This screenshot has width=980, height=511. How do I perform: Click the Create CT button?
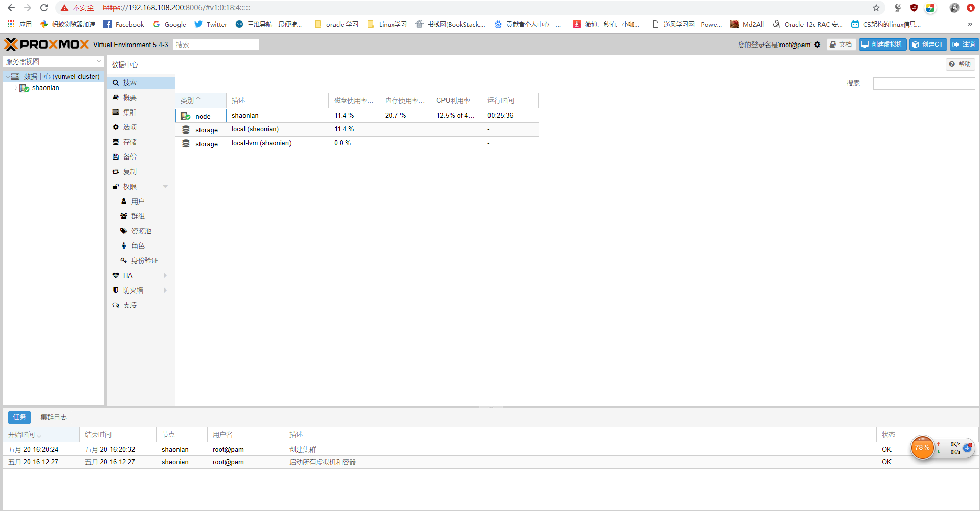pos(927,45)
